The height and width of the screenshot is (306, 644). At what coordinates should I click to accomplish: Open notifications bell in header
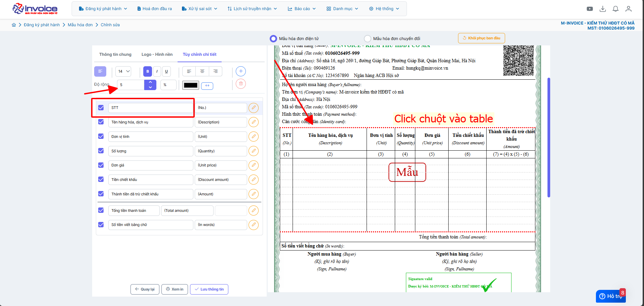point(615,9)
